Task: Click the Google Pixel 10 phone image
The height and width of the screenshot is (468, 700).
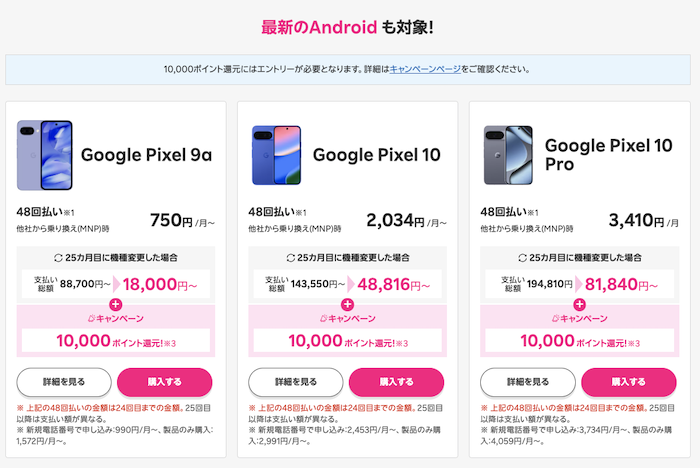Action: pos(275,155)
